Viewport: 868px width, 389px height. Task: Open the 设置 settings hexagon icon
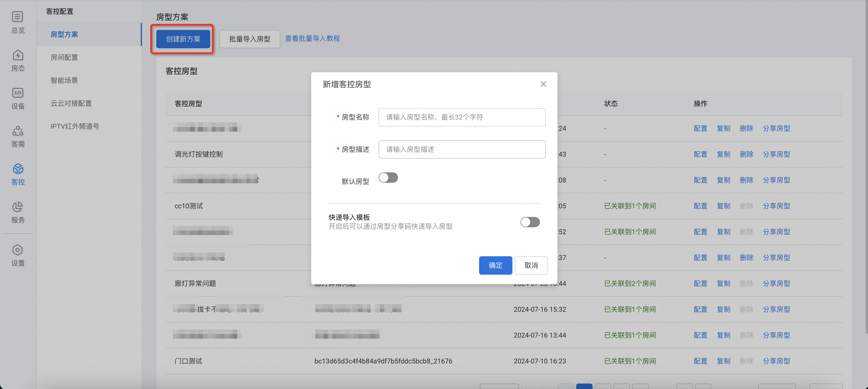click(x=18, y=250)
